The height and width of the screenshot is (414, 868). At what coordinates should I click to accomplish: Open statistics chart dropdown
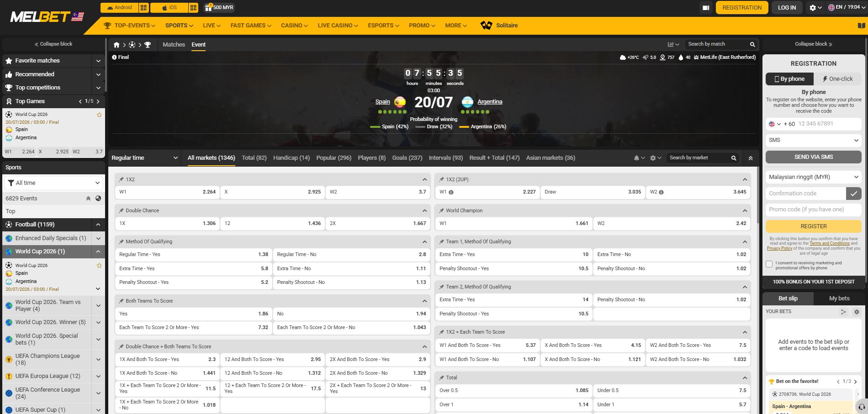[x=673, y=44]
